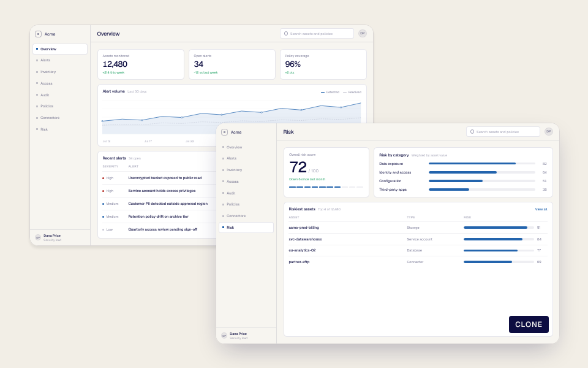
Task: Open the DP avatar in Risk window header
Action: click(x=549, y=131)
